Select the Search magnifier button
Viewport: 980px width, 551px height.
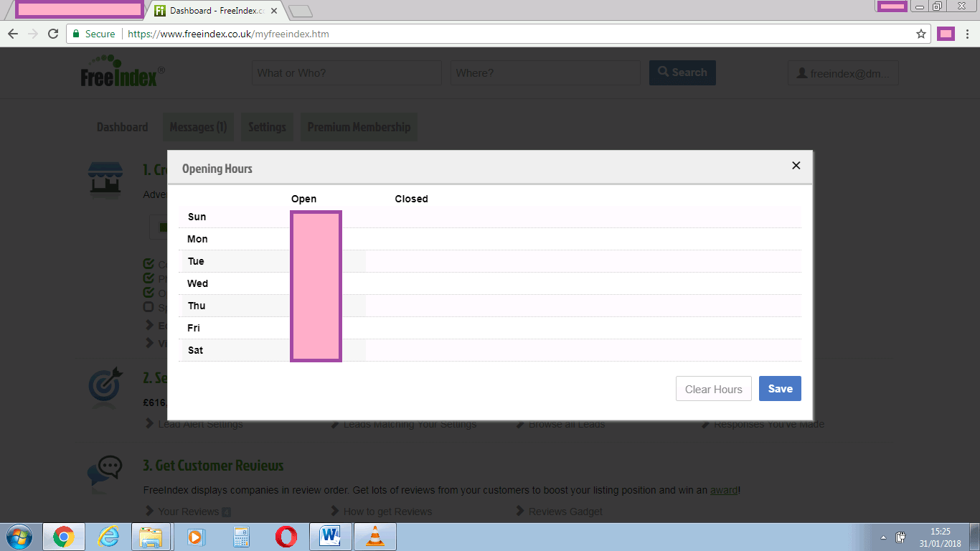click(x=682, y=72)
